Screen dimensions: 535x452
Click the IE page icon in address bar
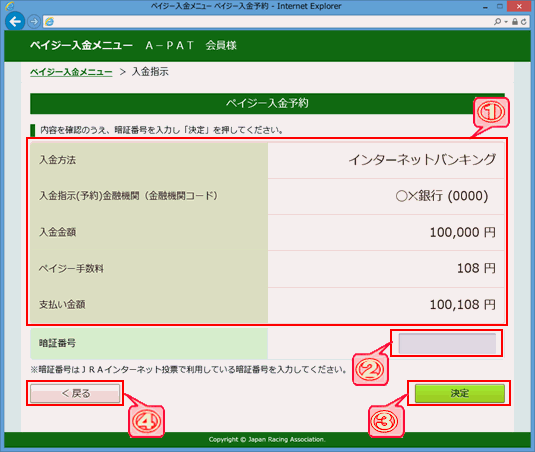click(x=50, y=22)
